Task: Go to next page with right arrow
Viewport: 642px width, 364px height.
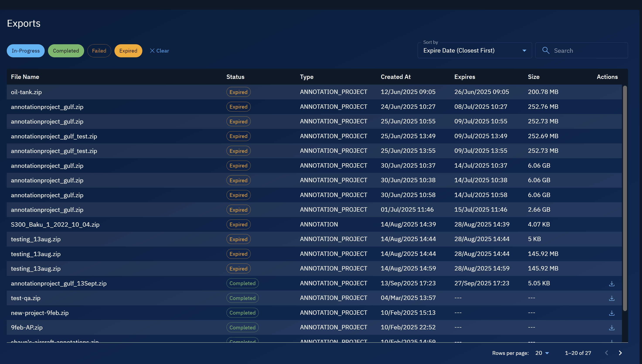Action: coord(620,353)
